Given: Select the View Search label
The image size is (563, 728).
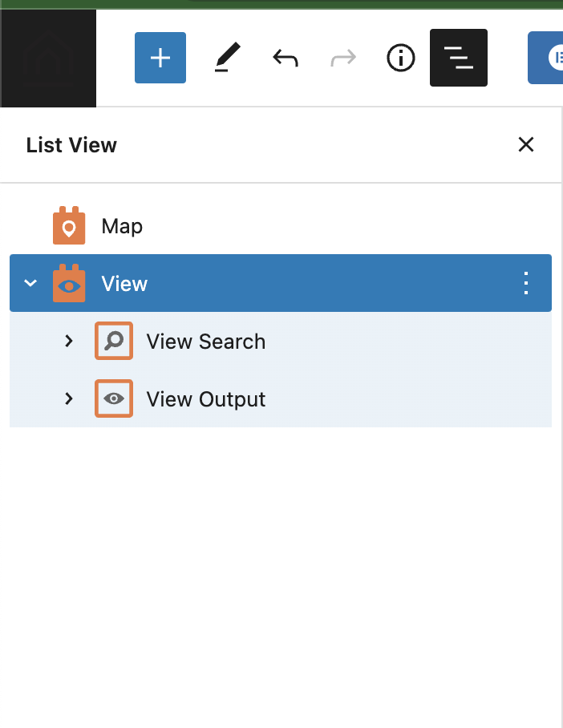Looking at the screenshot, I should [206, 342].
